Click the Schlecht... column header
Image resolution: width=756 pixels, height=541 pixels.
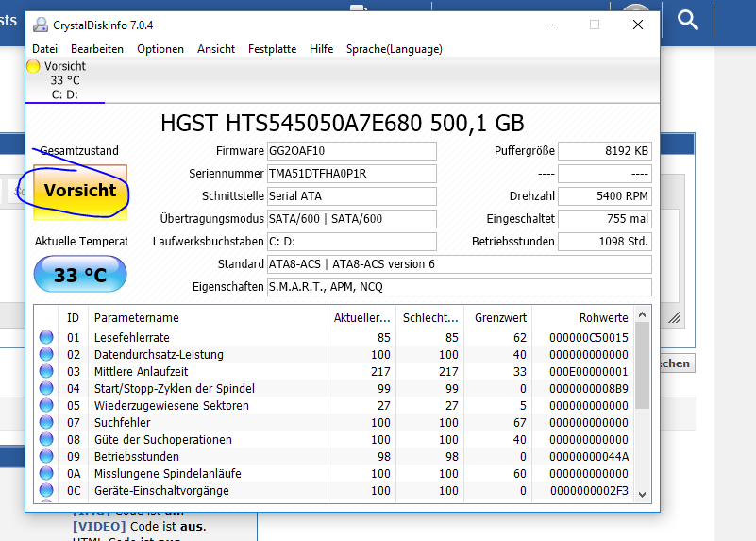(x=430, y=318)
